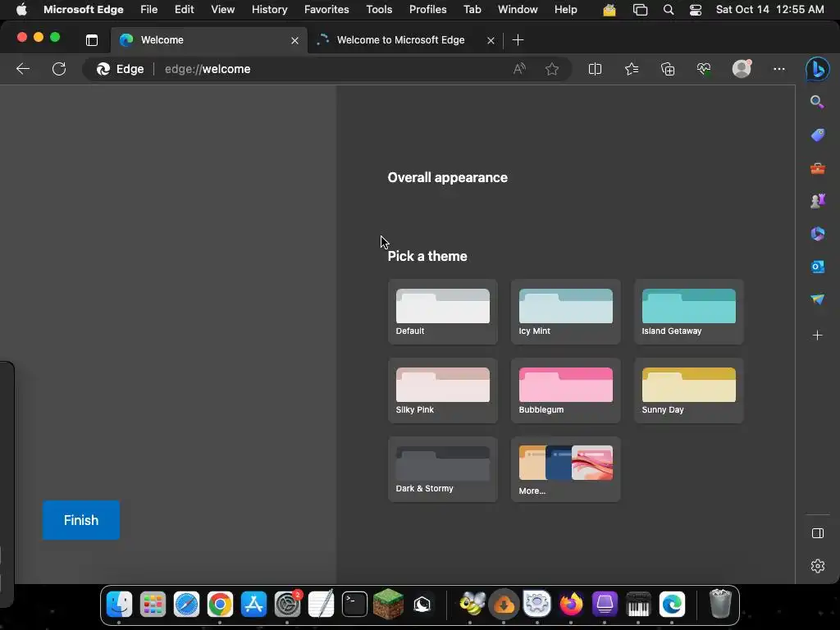The width and height of the screenshot is (840, 630).
Task: Open sidebar Outlook icon
Action: pyautogui.click(x=818, y=267)
